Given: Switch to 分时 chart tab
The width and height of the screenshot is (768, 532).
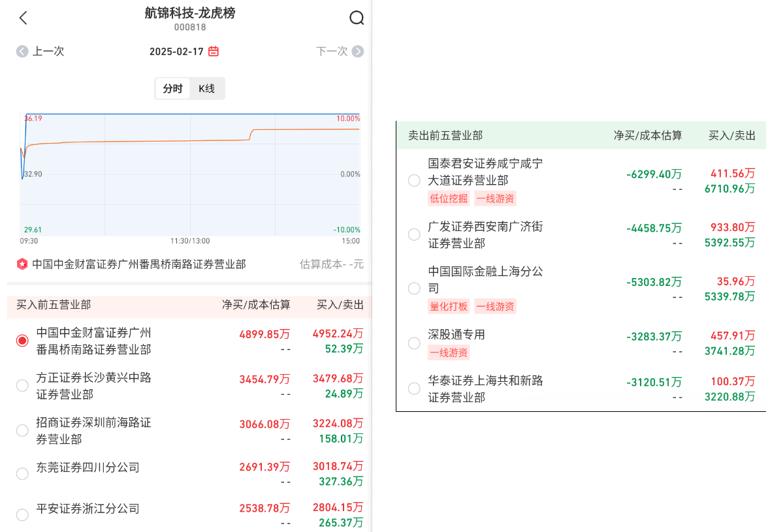Looking at the screenshot, I should [173, 89].
